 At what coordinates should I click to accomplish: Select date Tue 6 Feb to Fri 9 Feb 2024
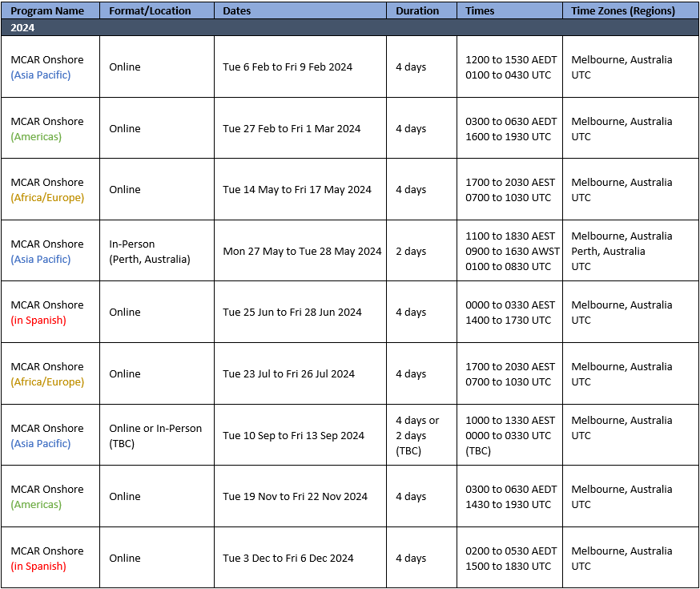click(288, 67)
